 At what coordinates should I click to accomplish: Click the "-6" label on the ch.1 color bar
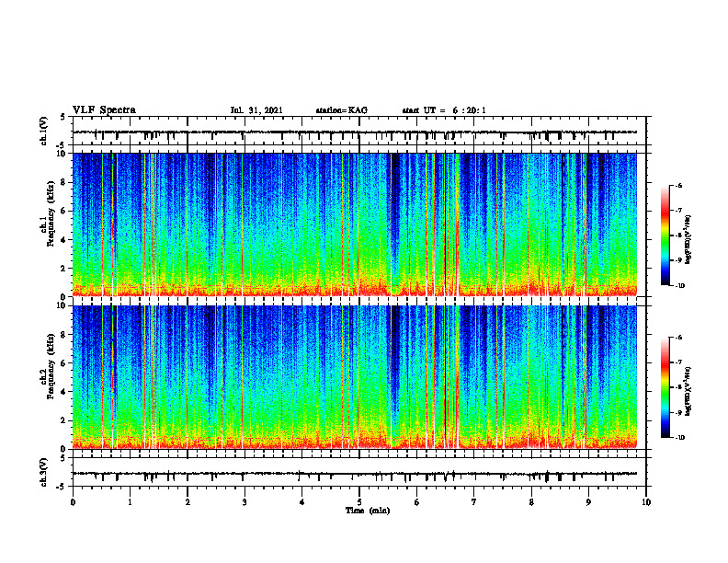pyautogui.click(x=678, y=185)
